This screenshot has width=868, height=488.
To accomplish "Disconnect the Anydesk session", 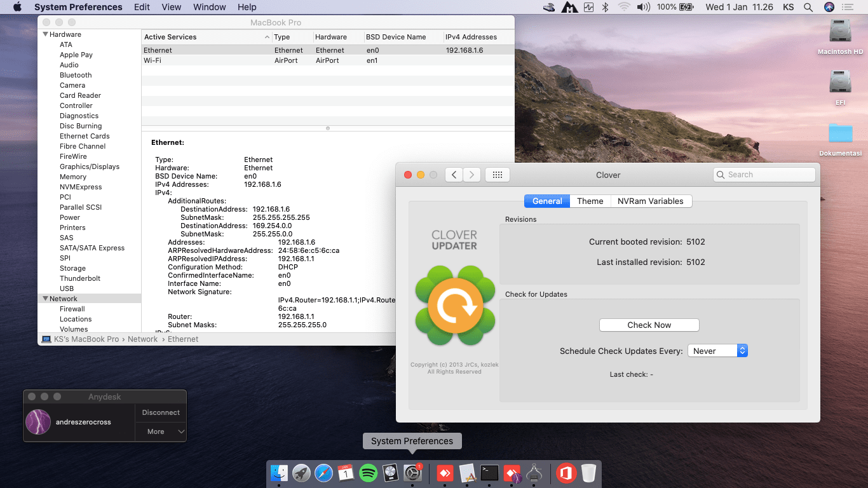I will point(161,412).
